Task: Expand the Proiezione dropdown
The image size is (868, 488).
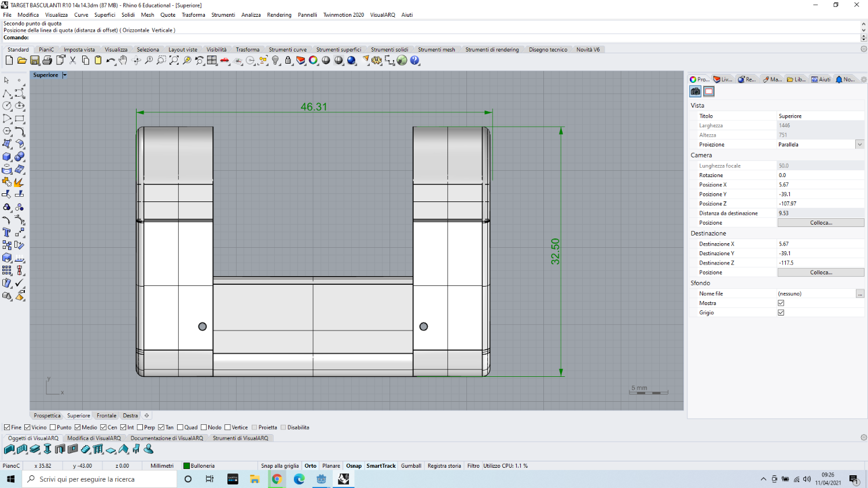Action: click(859, 145)
